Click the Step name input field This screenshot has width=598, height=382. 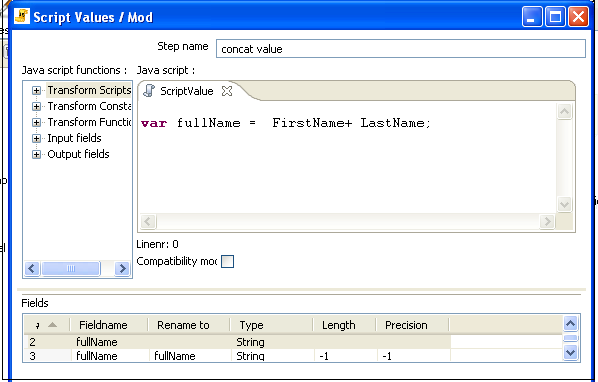pos(400,49)
